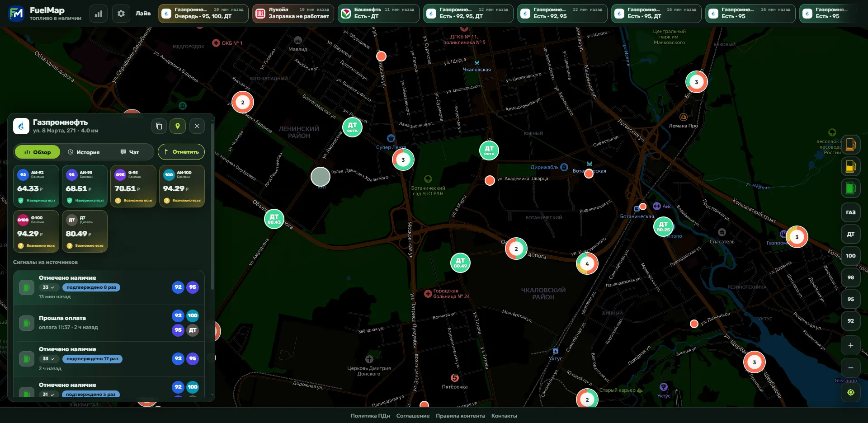The image size is (868, 423).
Task: Open Лукойл live card Заправка не работает
Action: 293,14
